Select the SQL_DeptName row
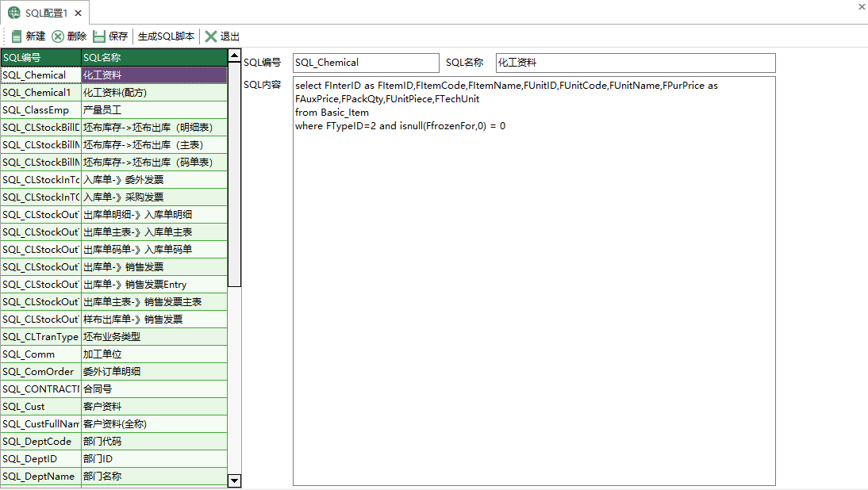 coord(41,477)
